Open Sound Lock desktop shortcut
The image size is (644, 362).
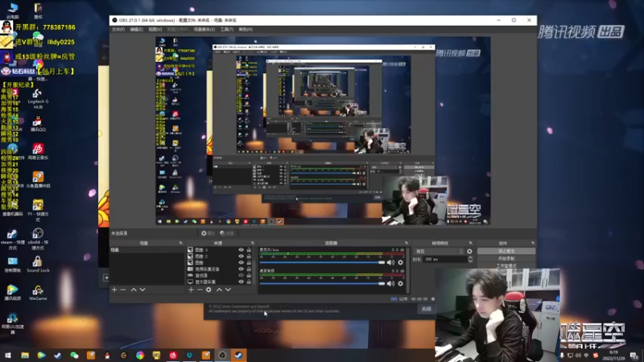coord(38,265)
